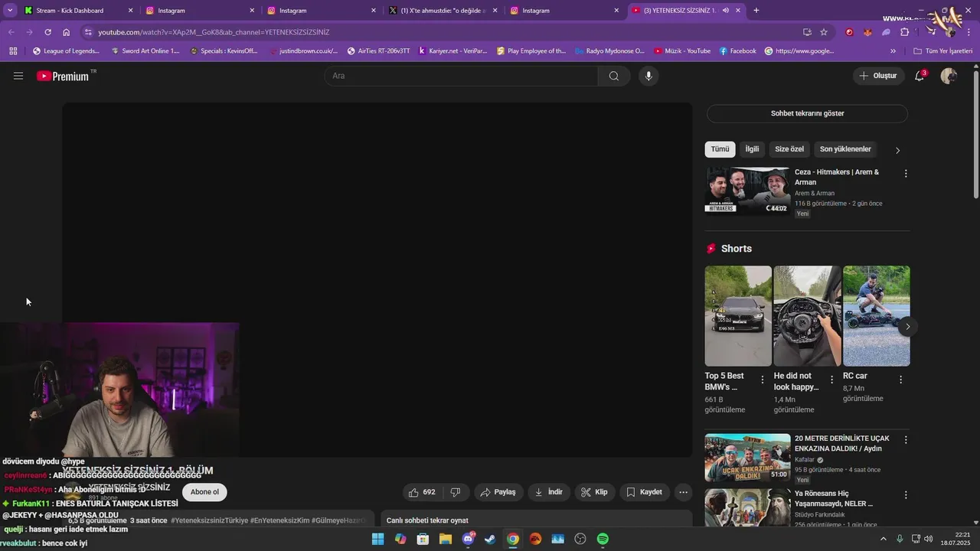
Task: Open the Facebook bookmark
Action: (x=737, y=51)
